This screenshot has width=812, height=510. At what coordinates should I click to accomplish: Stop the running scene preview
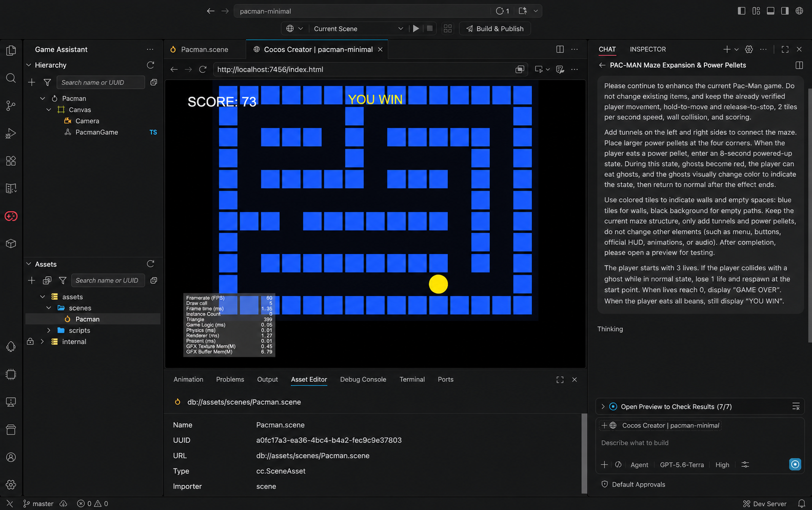(430, 29)
